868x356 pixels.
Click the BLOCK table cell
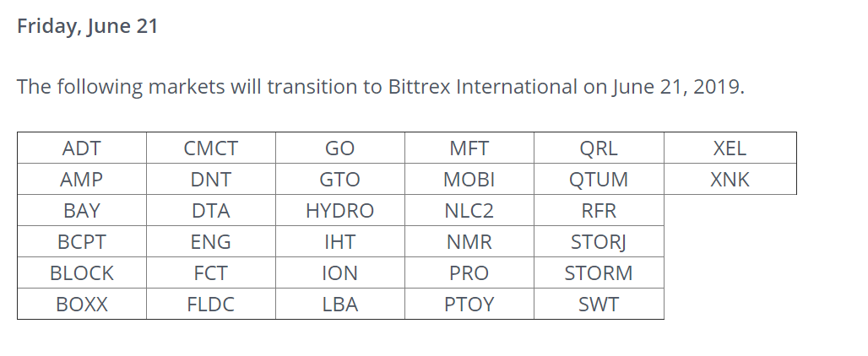pos(82,273)
